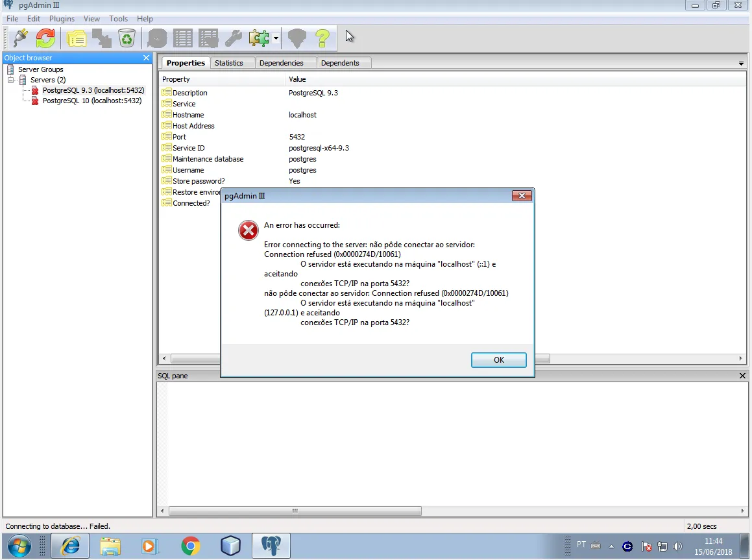This screenshot has height=560, width=752.
Task: Open the Tools menu
Action: (x=118, y=19)
